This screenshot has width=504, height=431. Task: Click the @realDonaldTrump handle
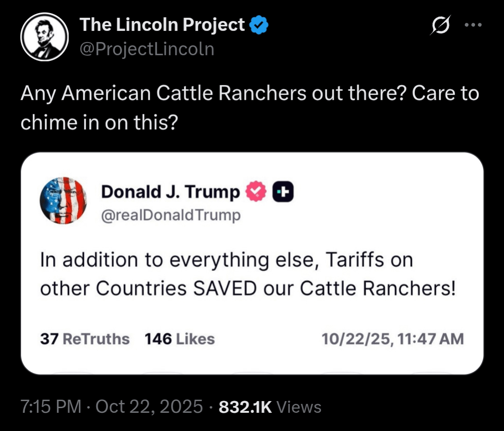[171, 215]
